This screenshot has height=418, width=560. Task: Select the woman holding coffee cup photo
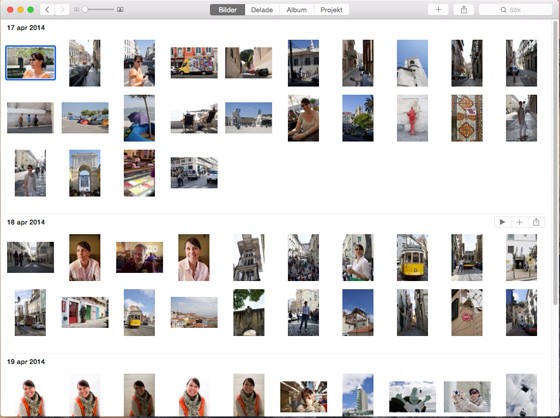(358, 257)
